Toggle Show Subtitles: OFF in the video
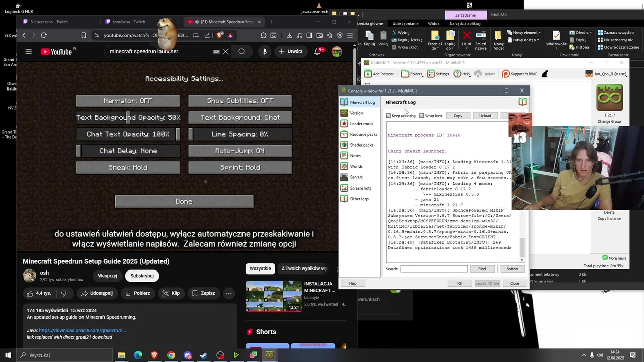This screenshot has width=644, height=362. point(240,101)
